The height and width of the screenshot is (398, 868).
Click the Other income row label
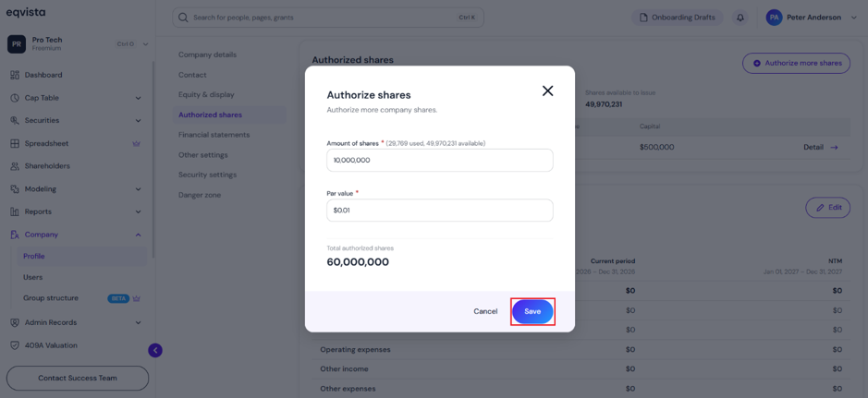pyautogui.click(x=344, y=369)
